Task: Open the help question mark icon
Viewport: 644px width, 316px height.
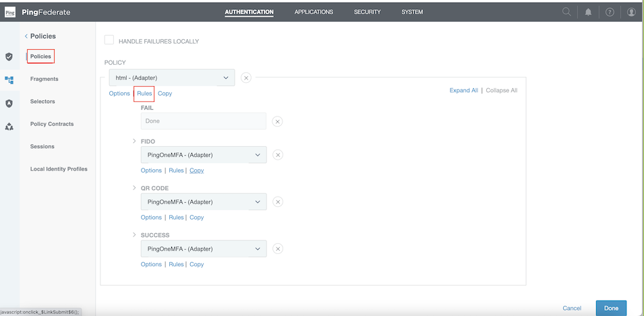Action: coord(610,12)
